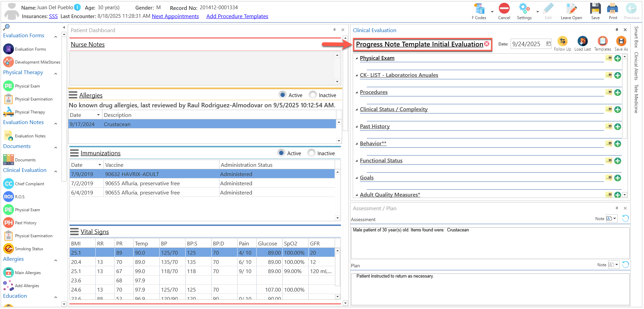Open the Smart Box side tab

click(636, 37)
